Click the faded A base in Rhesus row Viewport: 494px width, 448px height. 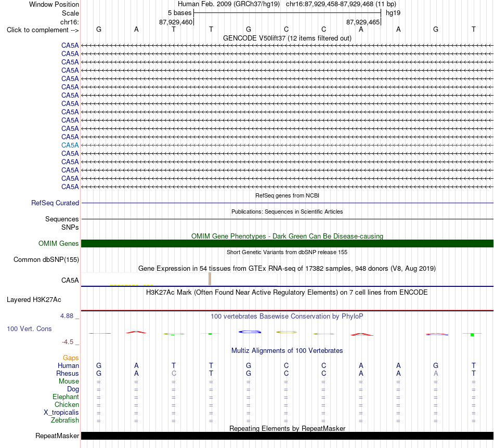pyautogui.click(x=436, y=373)
